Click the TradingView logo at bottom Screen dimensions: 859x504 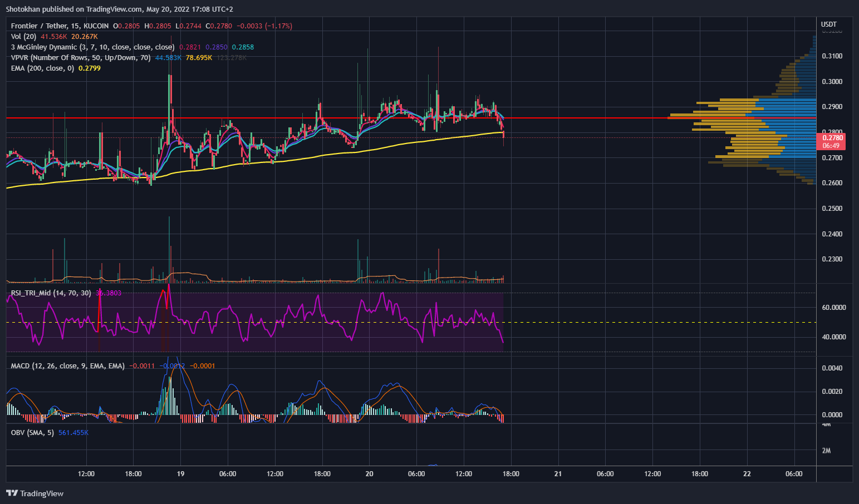tap(35, 493)
